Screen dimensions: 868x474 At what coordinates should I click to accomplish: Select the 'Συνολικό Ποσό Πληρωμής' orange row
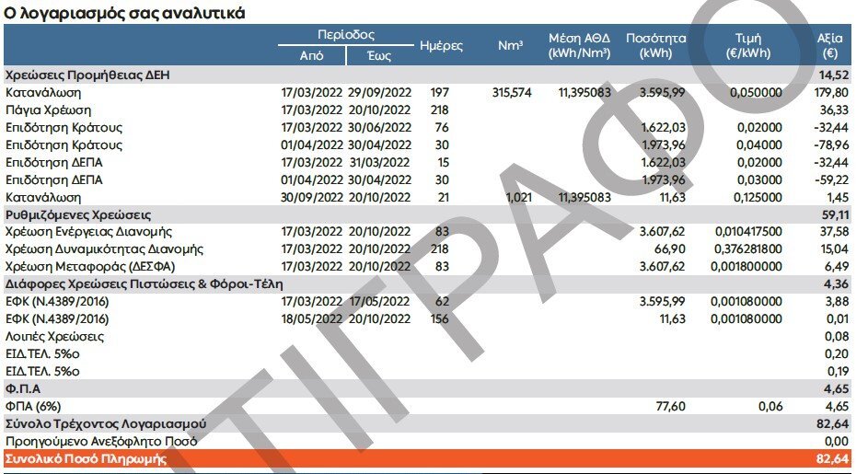click(x=427, y=458)
